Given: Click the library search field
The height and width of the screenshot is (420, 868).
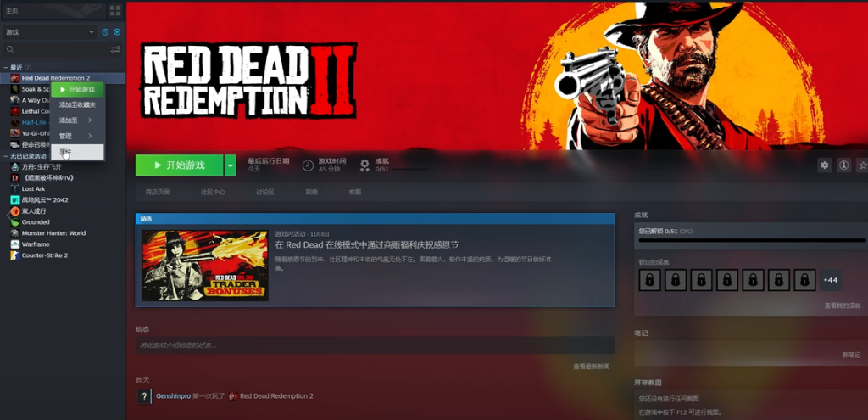Looking at the screenshot, I should (x=55, y=50).
